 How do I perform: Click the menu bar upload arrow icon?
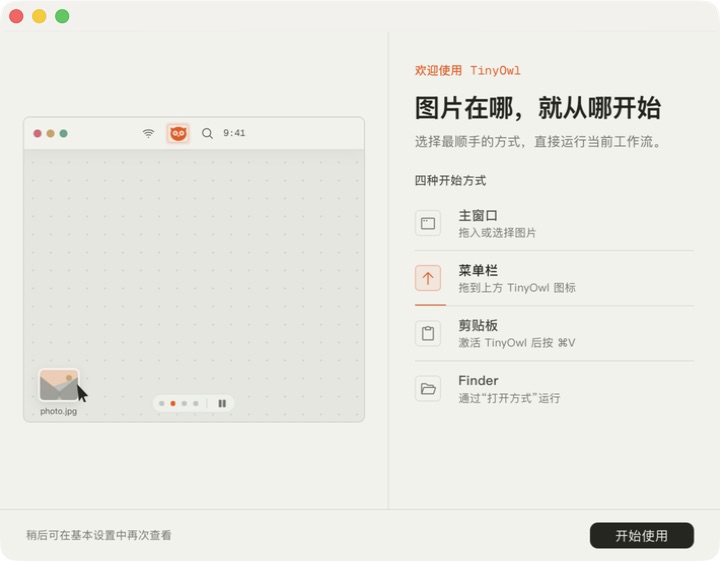tap(428, 278)
